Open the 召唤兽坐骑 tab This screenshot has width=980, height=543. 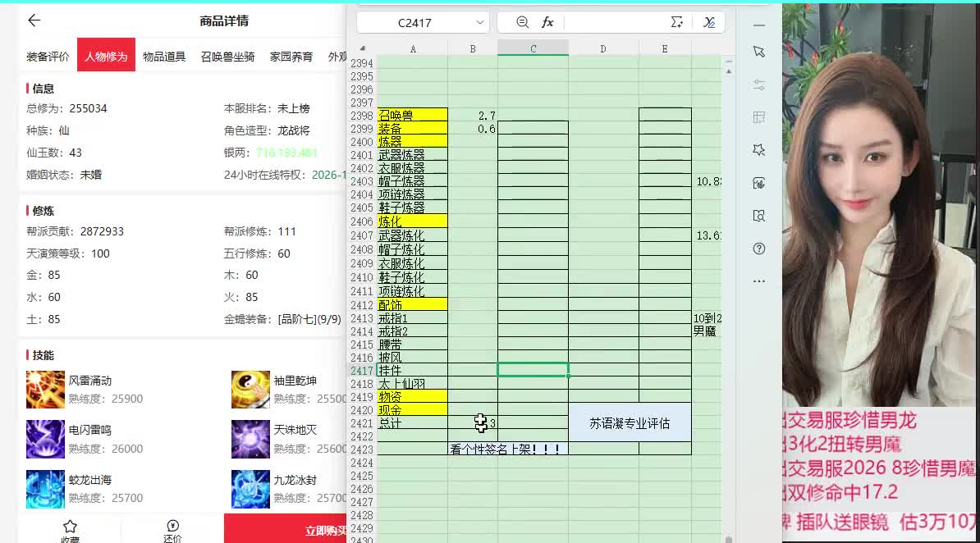[x=227, y=57]
